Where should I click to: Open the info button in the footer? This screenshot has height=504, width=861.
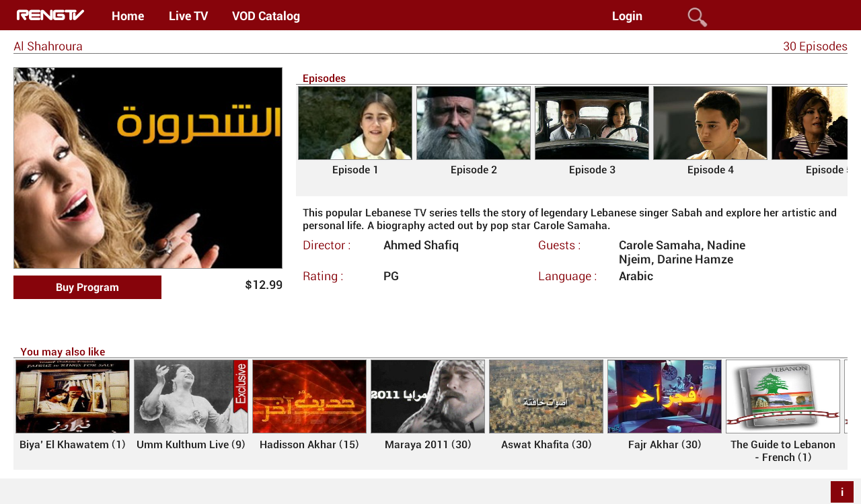pos(842,492)
